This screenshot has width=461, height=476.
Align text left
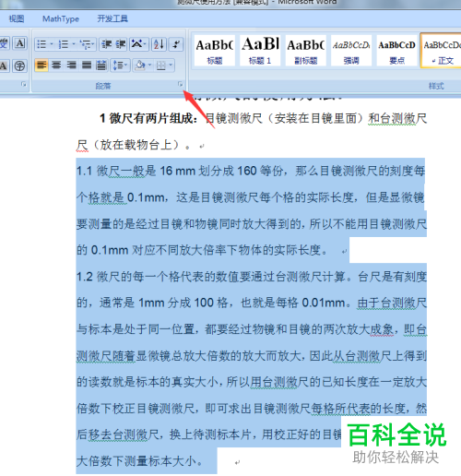41,65
